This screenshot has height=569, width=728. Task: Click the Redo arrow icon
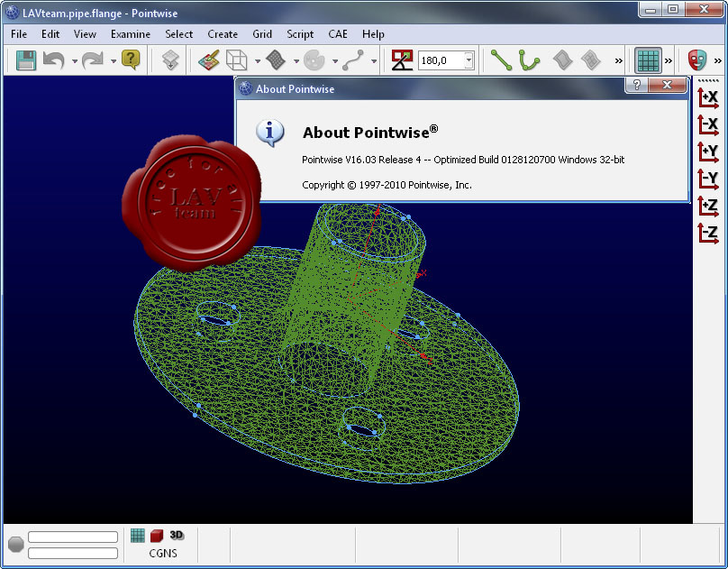[x=93, y=60]
